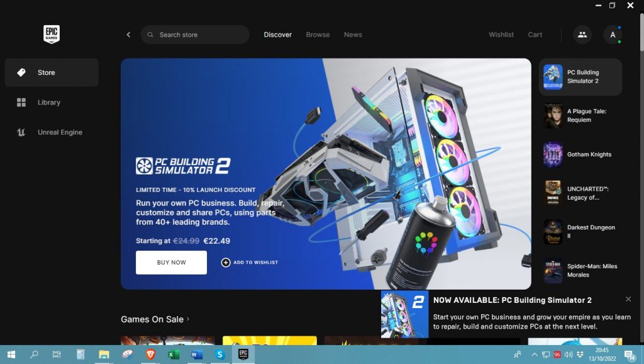Open the volume control in the system tray
The image size is (644, 364).
tap(569, 355)
